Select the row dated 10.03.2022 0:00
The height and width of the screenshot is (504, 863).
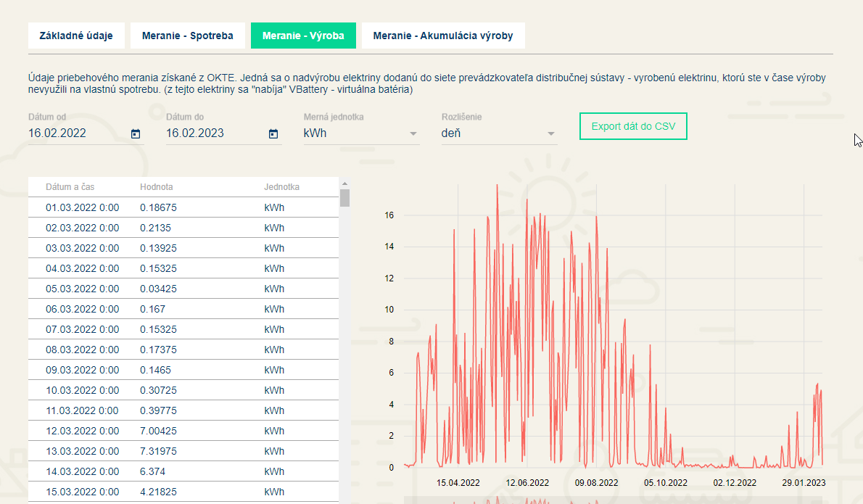183,391
